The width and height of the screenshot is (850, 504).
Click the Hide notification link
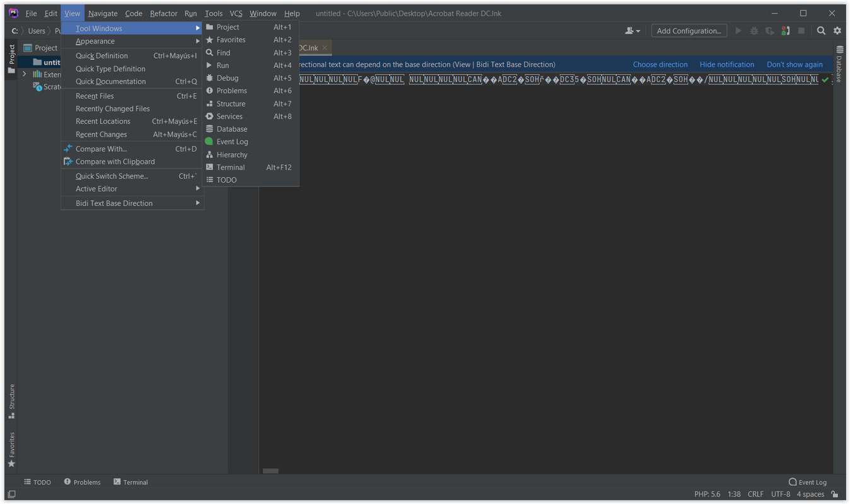(x=726, y=64)
